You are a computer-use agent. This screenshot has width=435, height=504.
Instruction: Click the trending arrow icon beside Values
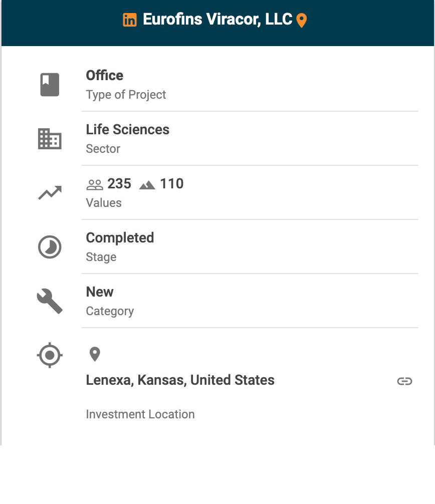coord(50,193)
